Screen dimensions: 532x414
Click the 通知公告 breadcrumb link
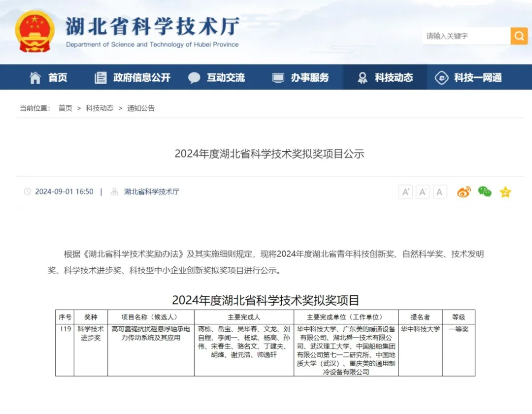tap(141, 108)
